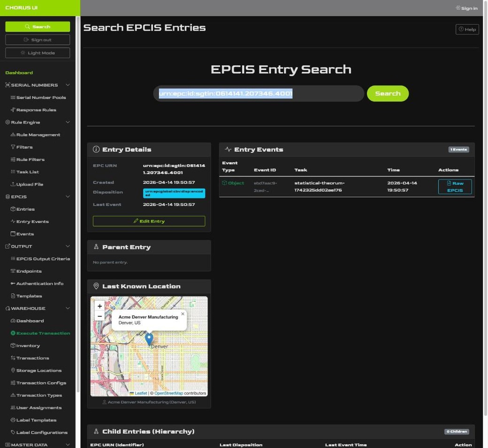488x448 pixels.
Task: Open the OpenStreetMap attribution link
Action: click(x=168, y=394)
